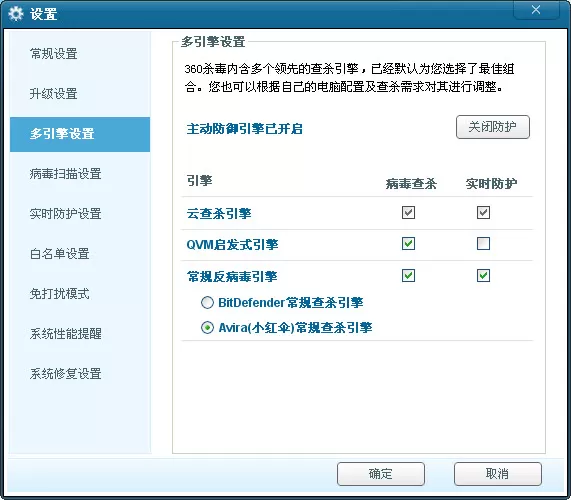Uncheck 常规反病毒引擎 病毒查杀 checkbox

tap(408, 276)
